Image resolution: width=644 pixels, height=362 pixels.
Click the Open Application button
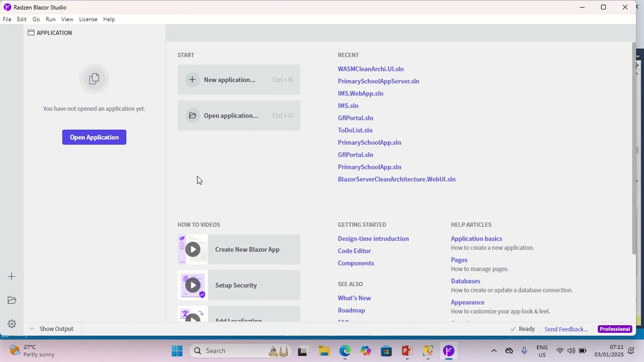[x=94, y=137]
